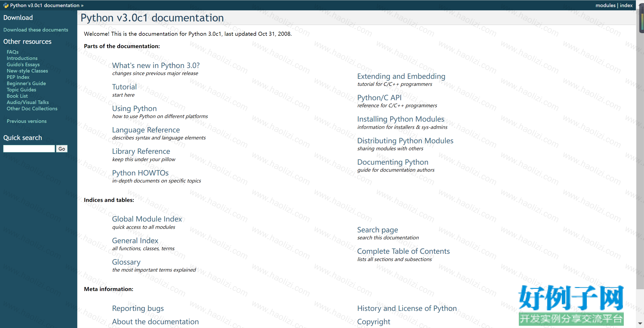Open the Documenting Python guide
Viewport: 644px width, 328px height.
[x=393, y=162]
